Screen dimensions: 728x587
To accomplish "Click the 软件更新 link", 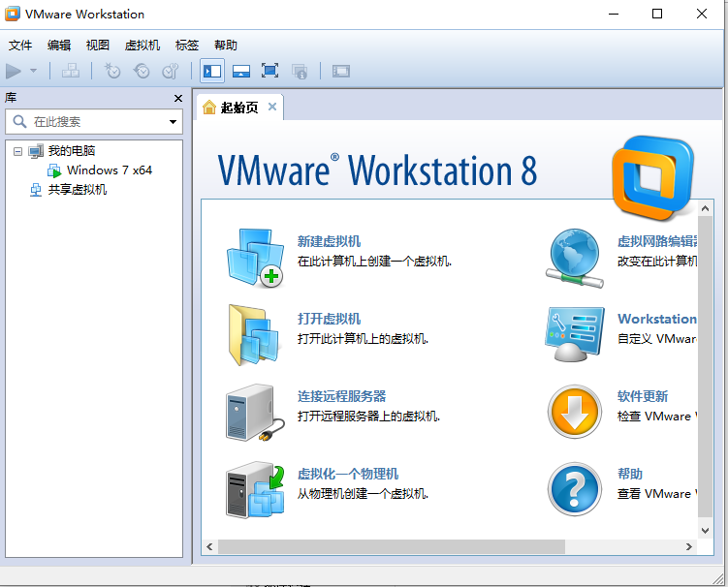I will coord(643,396).
